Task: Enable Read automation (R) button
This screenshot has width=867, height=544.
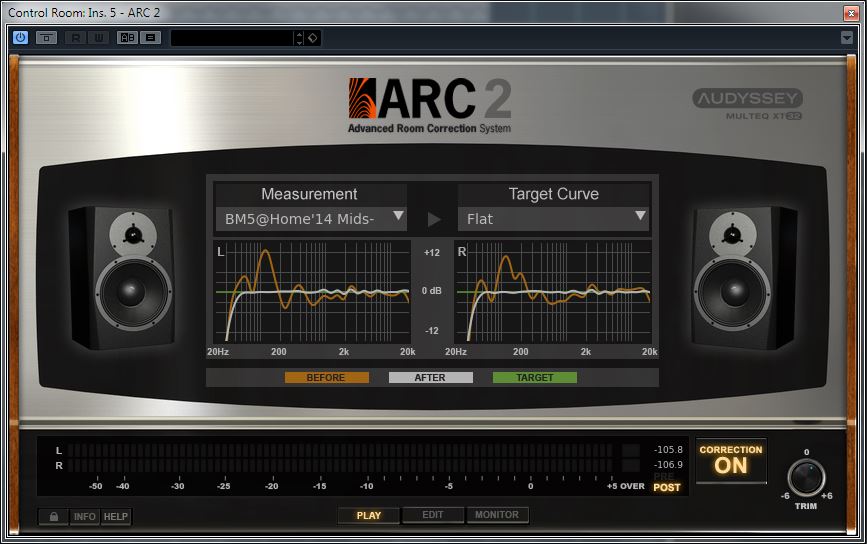Action: 75,38
